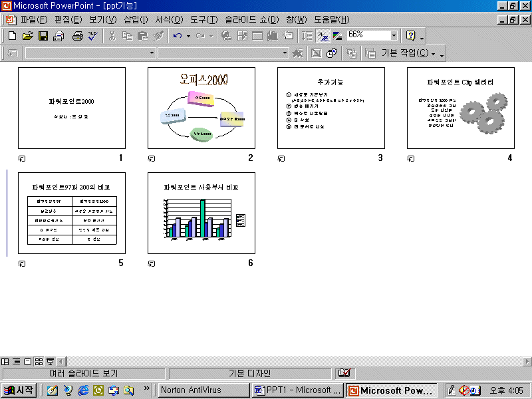Viewport: 532px width, 399px height.
Task: Open the Redo history dropdown arrow
Action: (211, 36)
